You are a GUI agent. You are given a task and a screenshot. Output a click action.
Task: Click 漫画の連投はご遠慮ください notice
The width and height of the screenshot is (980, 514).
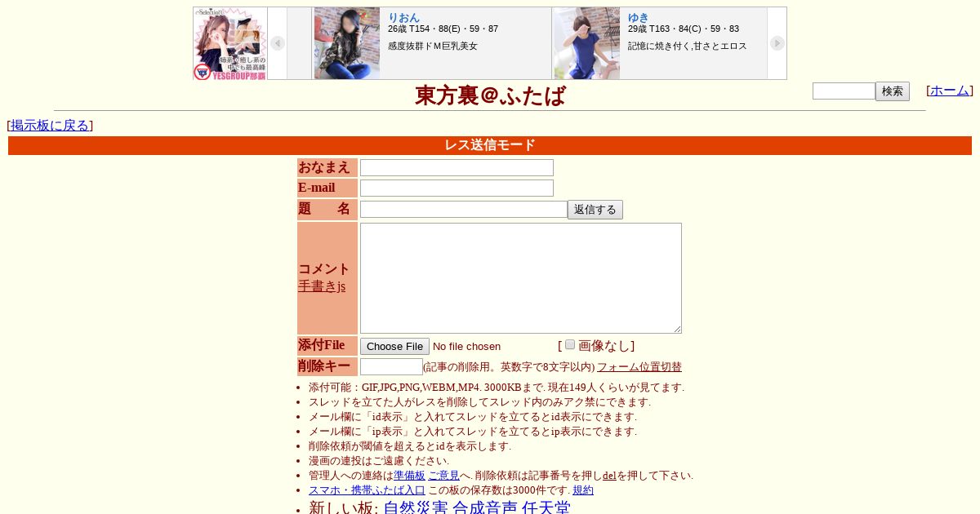[378, 461]
